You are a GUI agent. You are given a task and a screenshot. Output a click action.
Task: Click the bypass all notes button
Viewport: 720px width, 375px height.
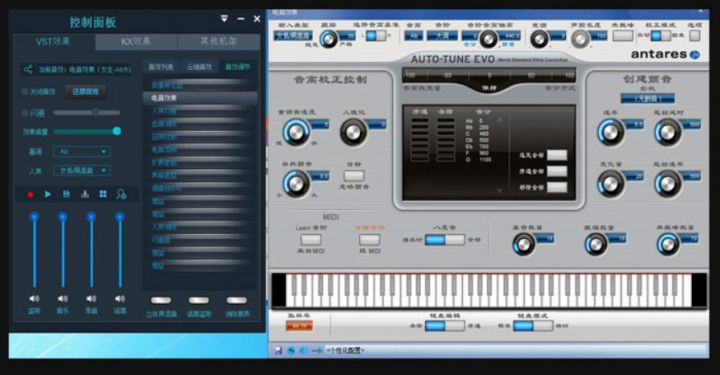[x=557, y=171]
